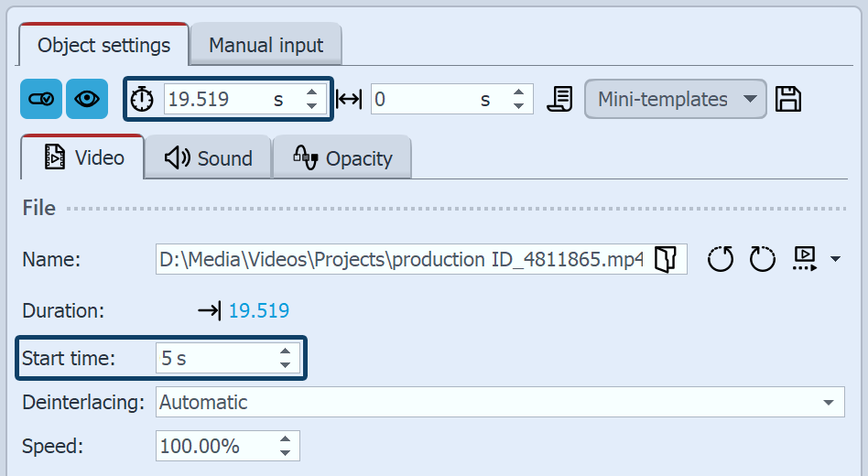Switch to Object settings tab
Viewport: 868px width, 476px height.
tap(104, 45)
